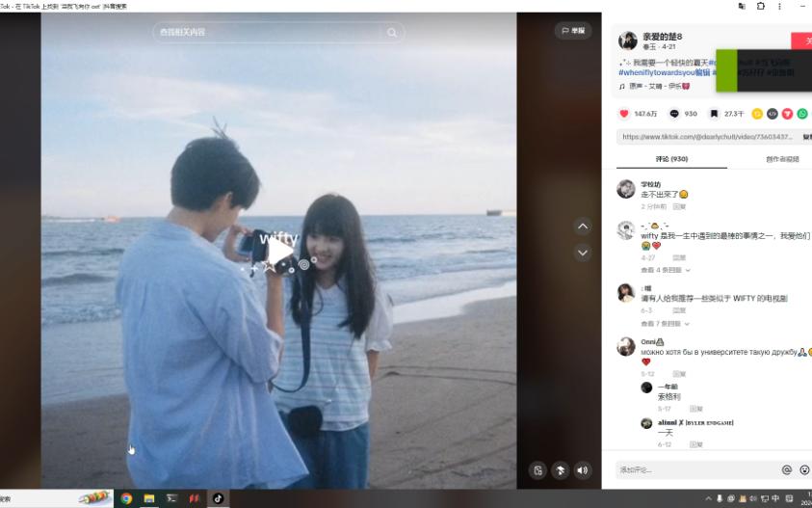The width and height of the screenshot is (812, 508).
Task: Expand 4 replies under wifty comment
Action: click(666, 270)
